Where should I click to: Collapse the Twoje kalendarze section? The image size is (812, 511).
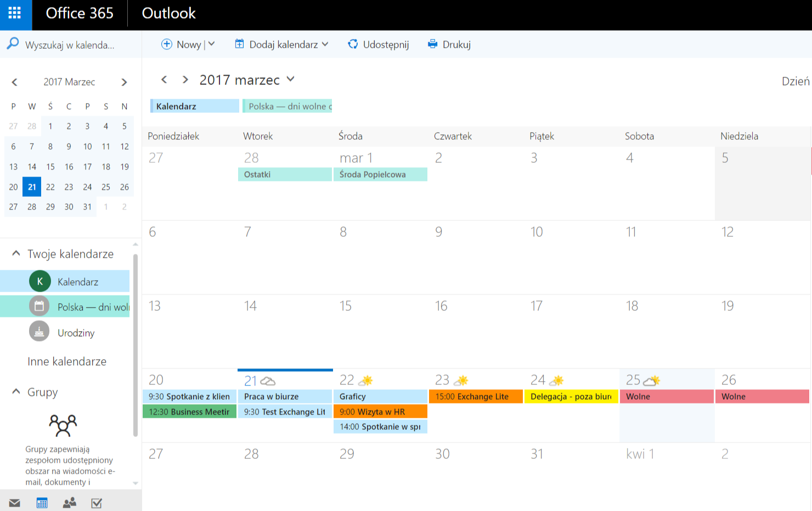[16, 253]
